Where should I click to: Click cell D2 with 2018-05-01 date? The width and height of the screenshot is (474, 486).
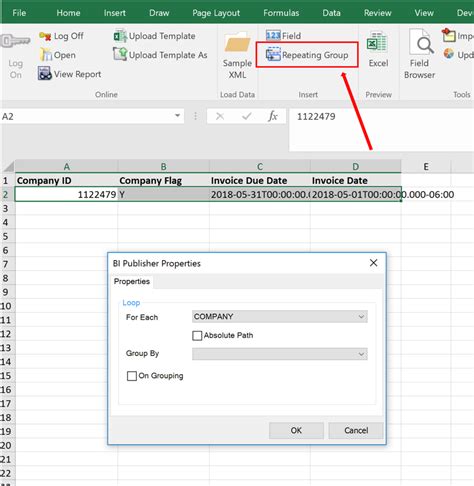pos(355,194)
